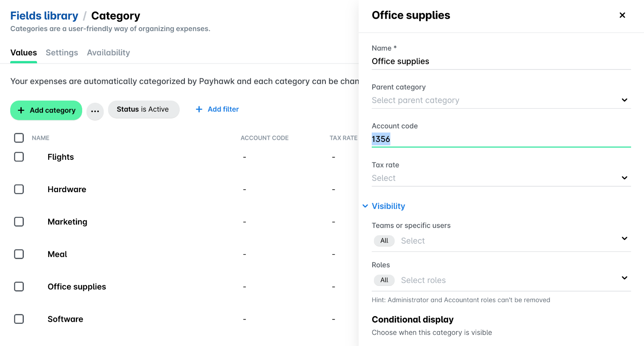The width and height of the screenshot is (644, 346).
Task: Check the Flights row checkbox
Action: pyautogui.click(x=19, y=157)
